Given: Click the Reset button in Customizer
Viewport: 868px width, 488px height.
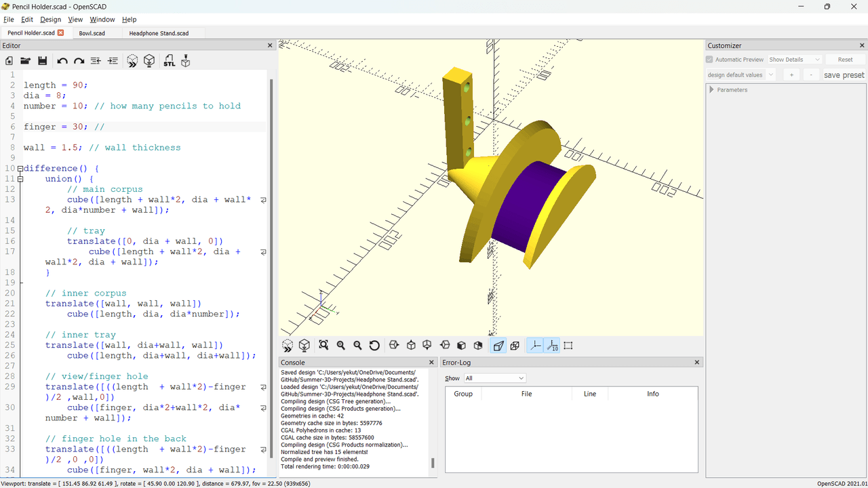Looking at the screenshot, I should 845,60.
